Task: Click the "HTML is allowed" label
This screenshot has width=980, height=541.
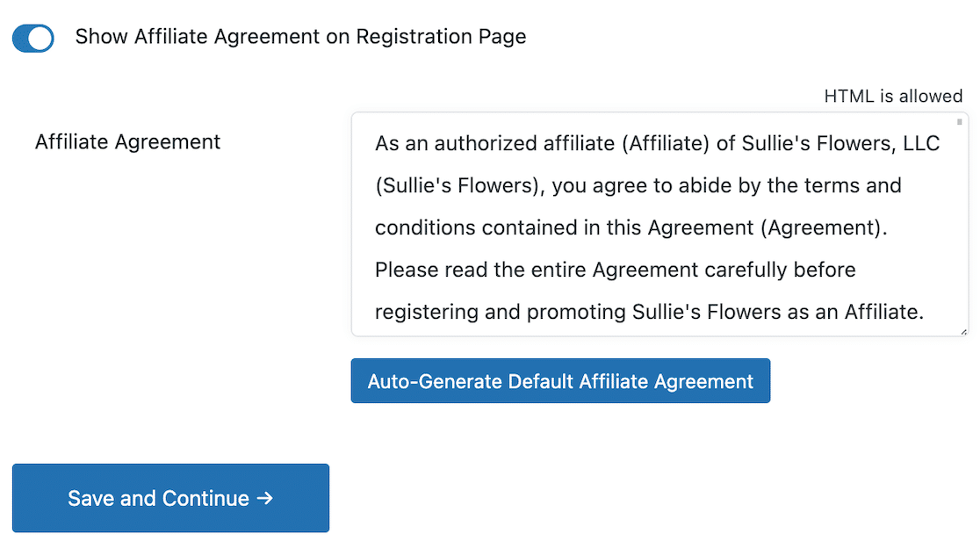Action: [892, 96]
